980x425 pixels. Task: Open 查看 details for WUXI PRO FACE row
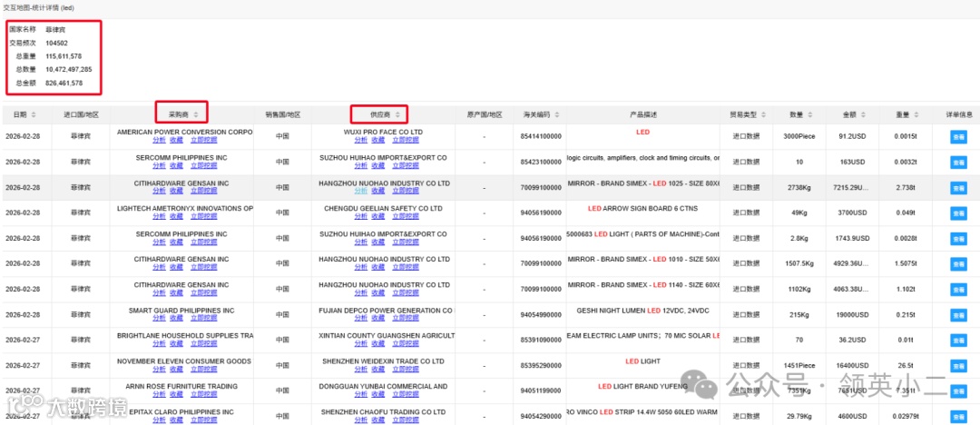click(958, 137)
